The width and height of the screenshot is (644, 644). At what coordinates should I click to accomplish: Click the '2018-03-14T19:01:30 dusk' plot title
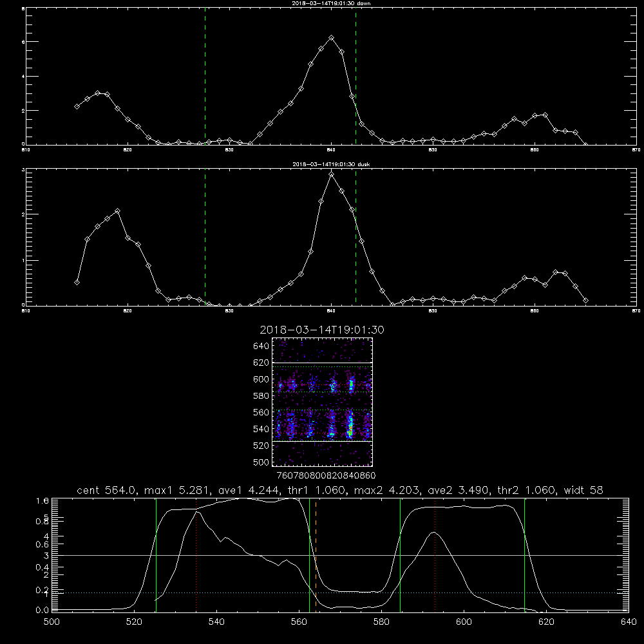[331, 164]
